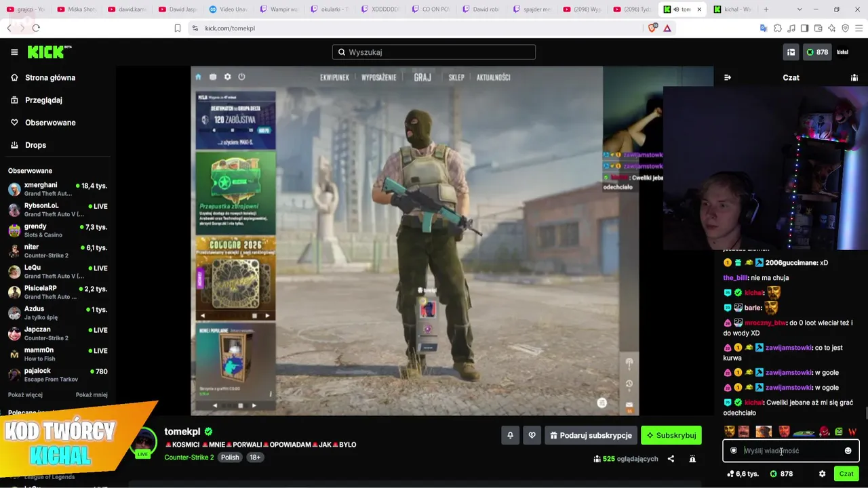Open the 878 Kicks balance button
The image size is (868, 488).
pos(817,52)
